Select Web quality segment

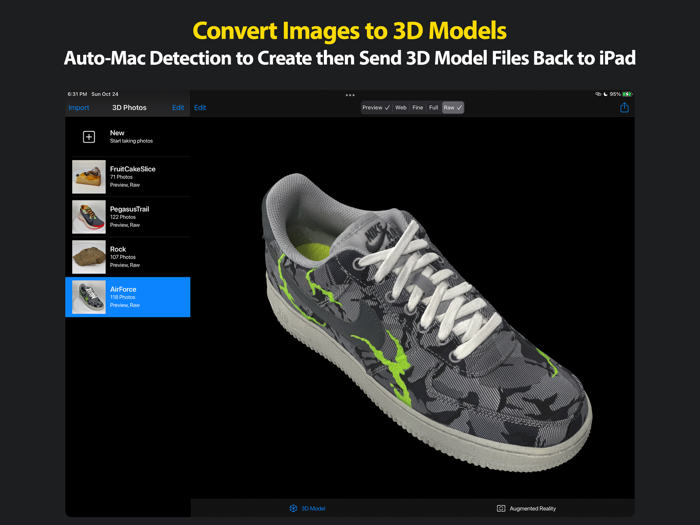pos(401,108)
